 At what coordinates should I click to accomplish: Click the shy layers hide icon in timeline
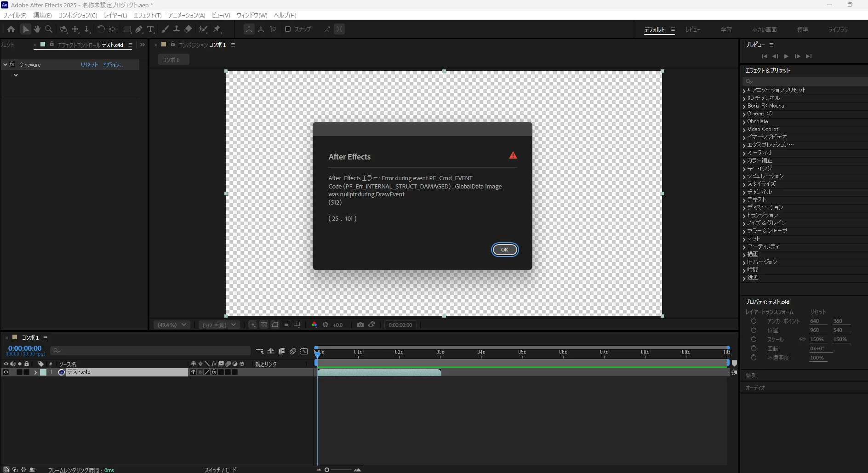(271, 351)
